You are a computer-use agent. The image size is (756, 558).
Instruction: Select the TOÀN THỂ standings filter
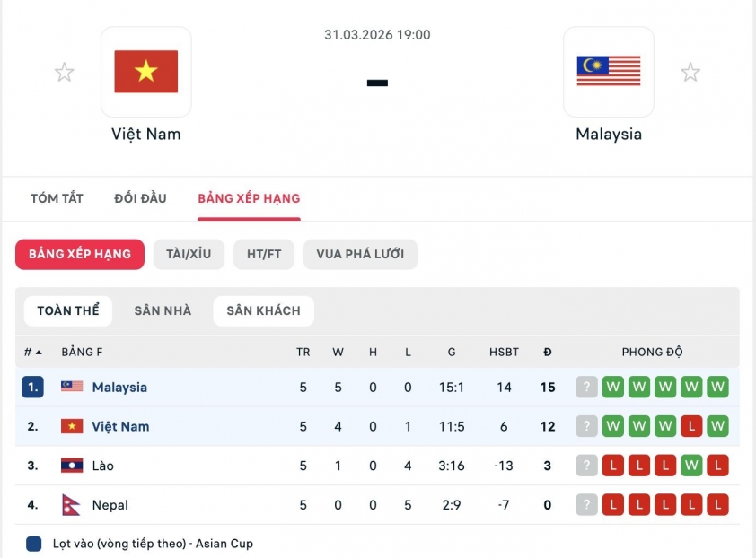tap(67, 310)
